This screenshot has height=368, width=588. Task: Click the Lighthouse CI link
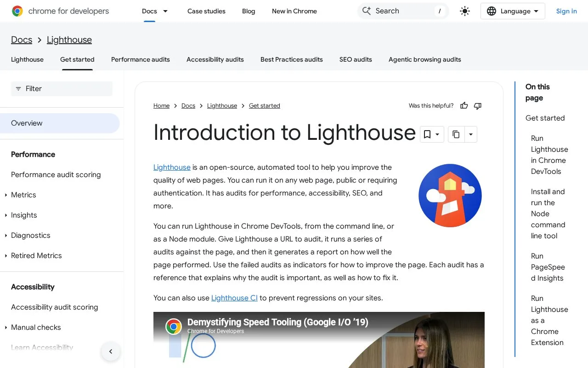pos(234,298)
